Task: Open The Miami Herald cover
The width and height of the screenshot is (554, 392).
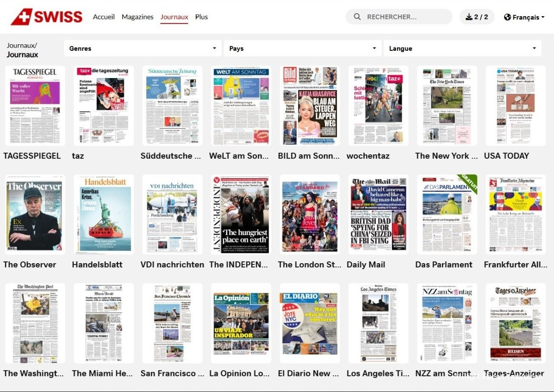Action: click(104, 324)
